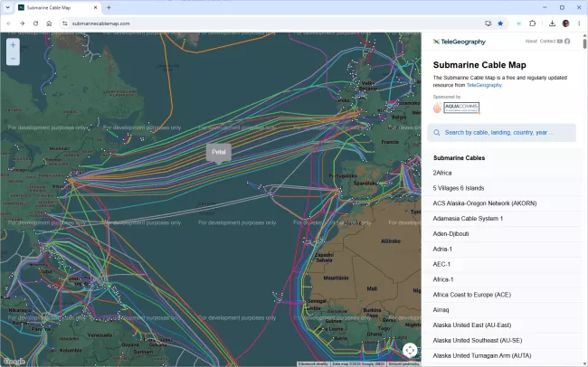This screenshot has width=588, height=367.
Task: Click the Petal cable tooltip on map
Action: click(x=219, y=152)
